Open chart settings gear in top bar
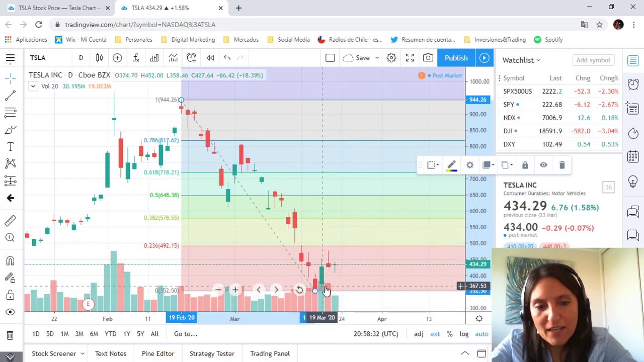This screenshot has width=644, height=362. 391,58
